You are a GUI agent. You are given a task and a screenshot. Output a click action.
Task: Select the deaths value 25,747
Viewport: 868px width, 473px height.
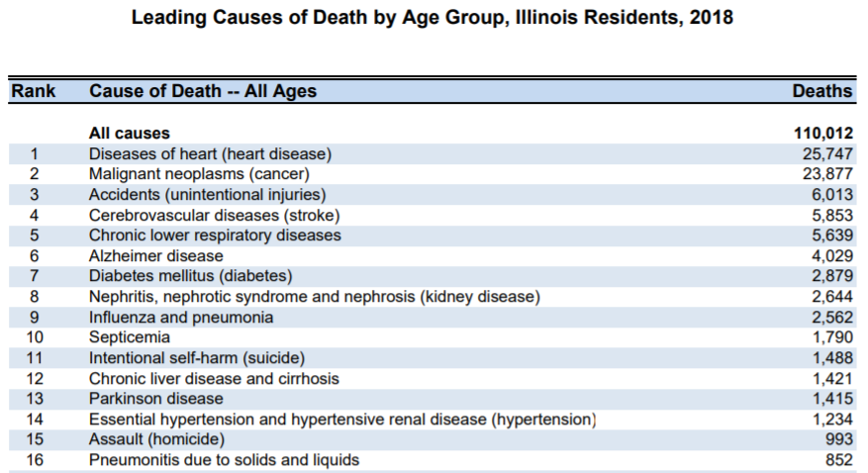pyautogui.click(x=827, y=153)
